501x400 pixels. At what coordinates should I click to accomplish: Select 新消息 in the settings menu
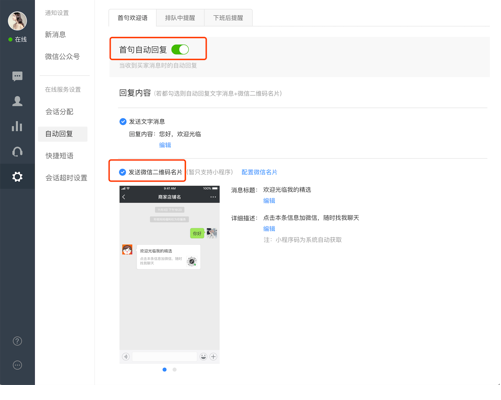click(55, 34)
